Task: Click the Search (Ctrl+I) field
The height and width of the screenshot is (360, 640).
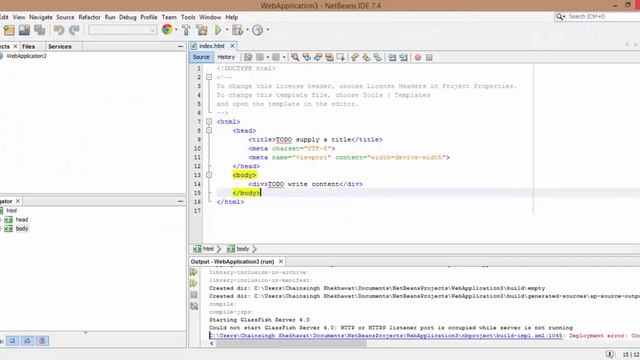Action: pos(597,16)
